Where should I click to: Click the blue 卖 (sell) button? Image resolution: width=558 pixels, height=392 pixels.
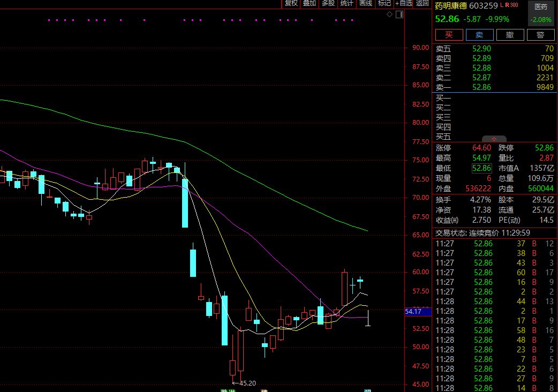click(479, 35)
